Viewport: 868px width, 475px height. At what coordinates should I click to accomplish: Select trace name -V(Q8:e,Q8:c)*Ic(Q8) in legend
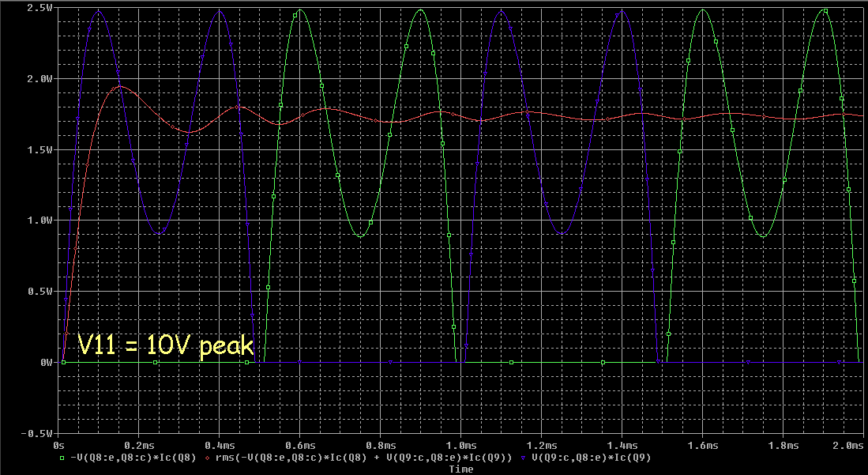click(x=133, y=458)
